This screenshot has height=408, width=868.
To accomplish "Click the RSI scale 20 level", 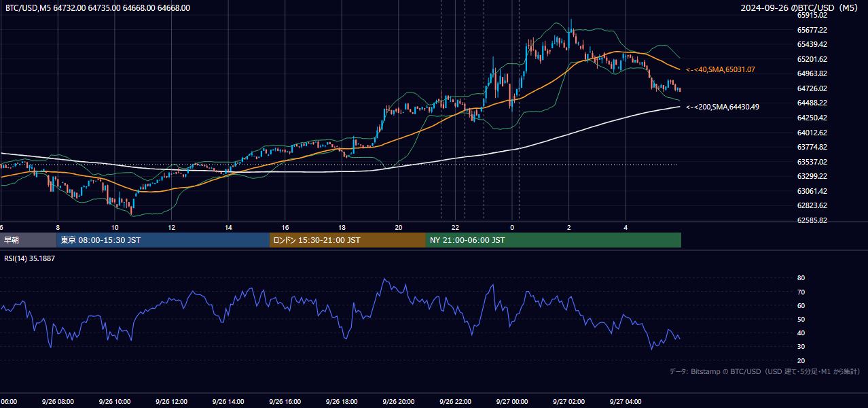I will 801,360.
